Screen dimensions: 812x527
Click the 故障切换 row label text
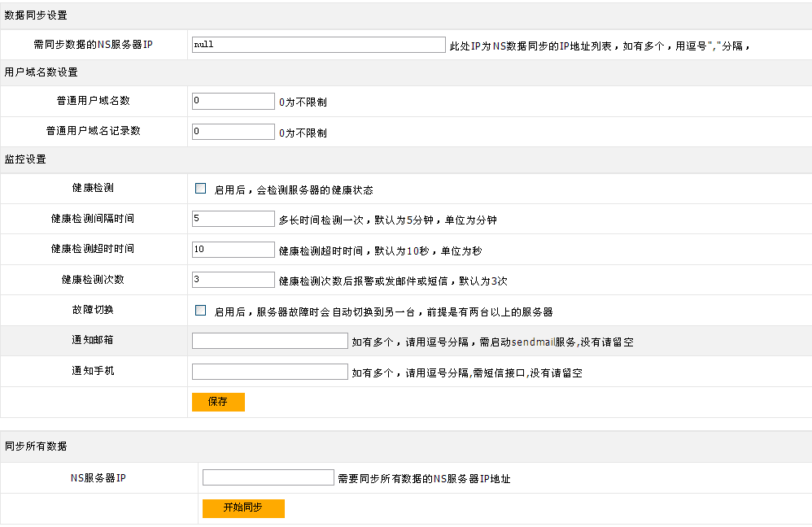point(93,310)
